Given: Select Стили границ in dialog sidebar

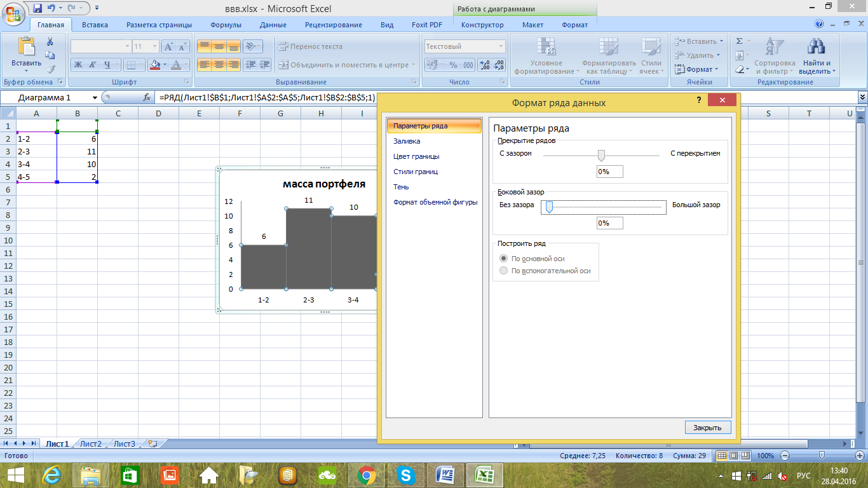Looking at the screenshot, I should (x=434, y=172).
